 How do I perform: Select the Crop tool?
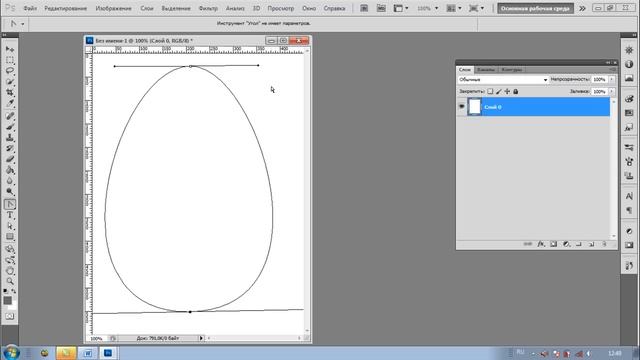pos(10,93)
